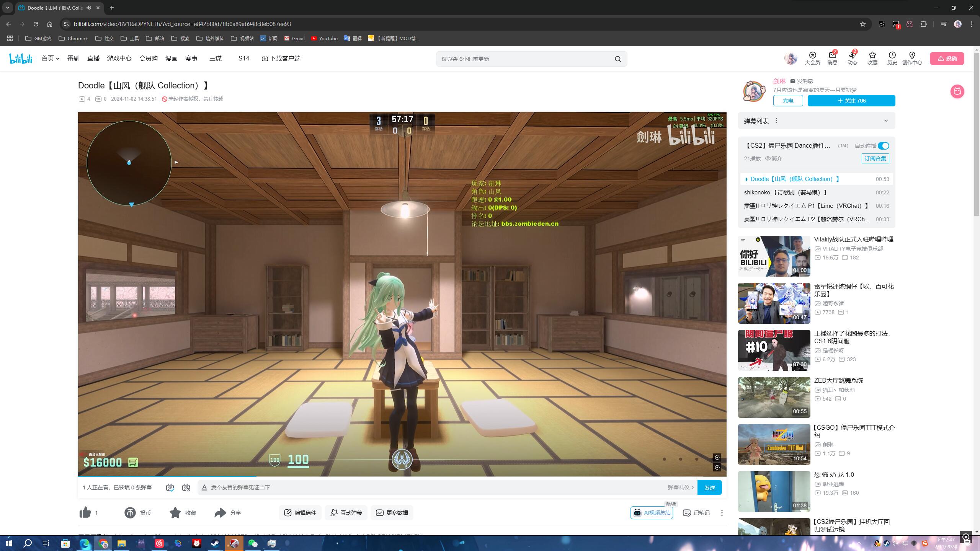The height and width of the screenshot is (551, 980).
Task: Reload the page
Action: [36, 24]
